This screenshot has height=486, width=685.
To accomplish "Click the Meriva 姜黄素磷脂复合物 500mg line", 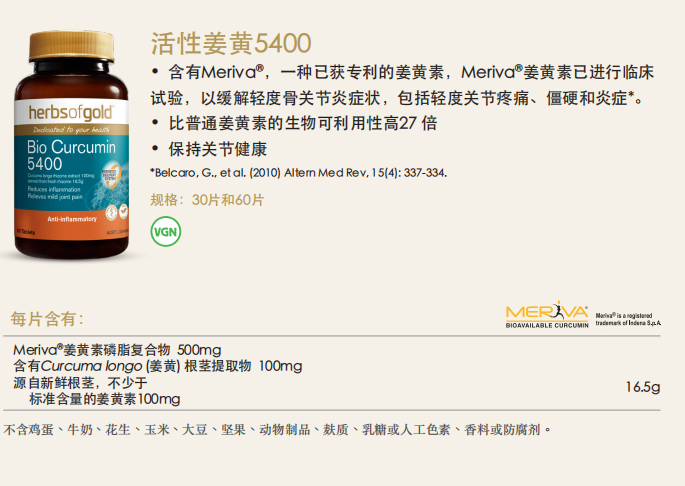I will tap(117, 350).
